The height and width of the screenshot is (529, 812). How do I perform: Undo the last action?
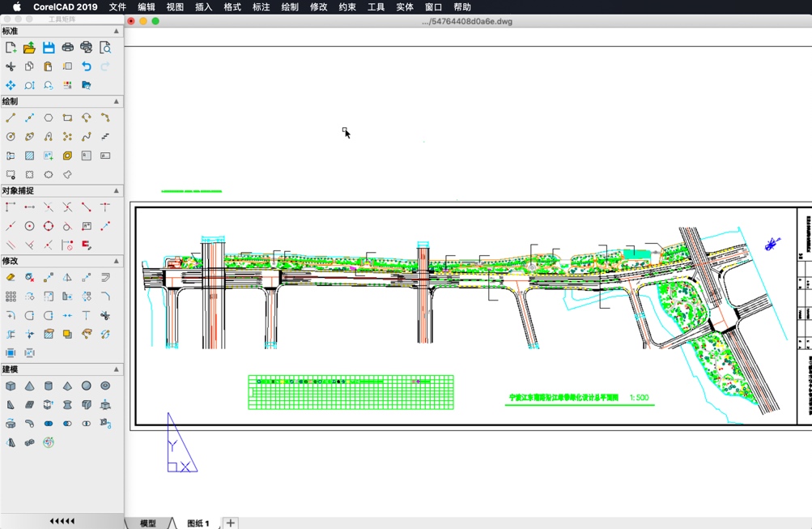[87, 66]
